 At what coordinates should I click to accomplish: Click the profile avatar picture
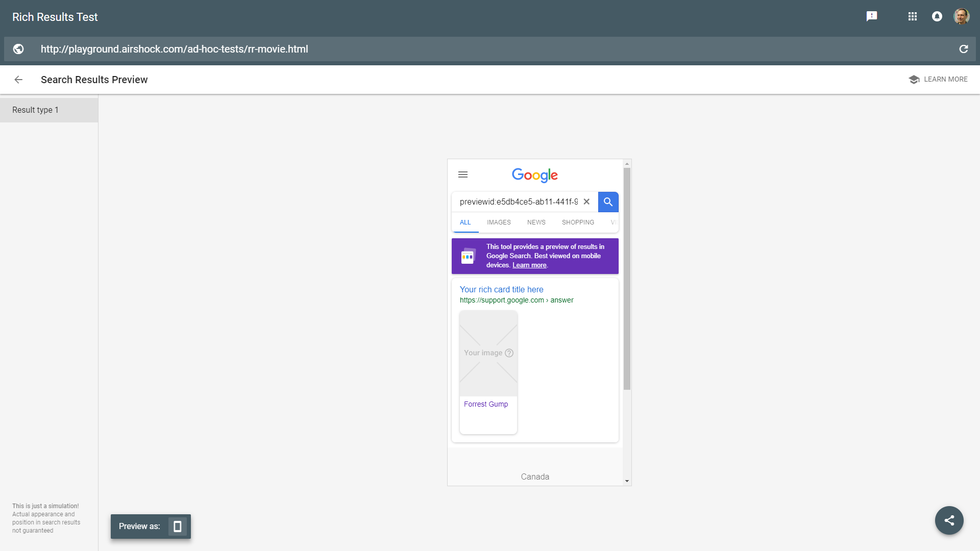pos(961,16)
